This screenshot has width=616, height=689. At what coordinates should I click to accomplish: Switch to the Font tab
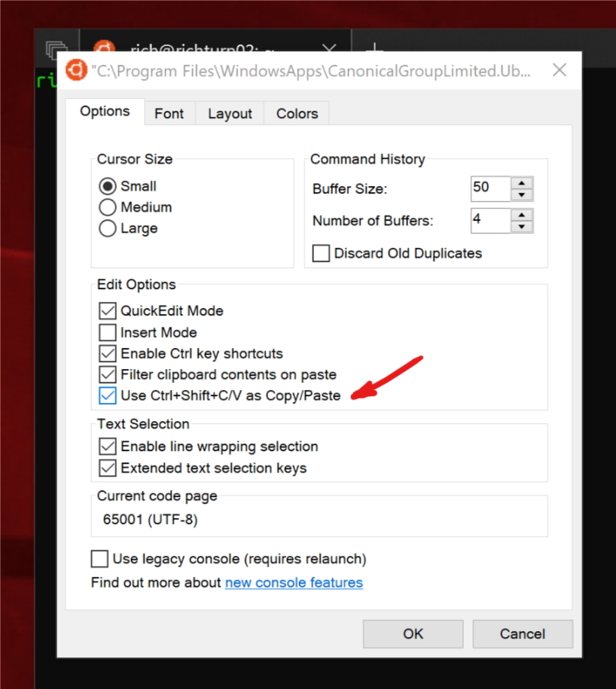(x=169, y=113)
